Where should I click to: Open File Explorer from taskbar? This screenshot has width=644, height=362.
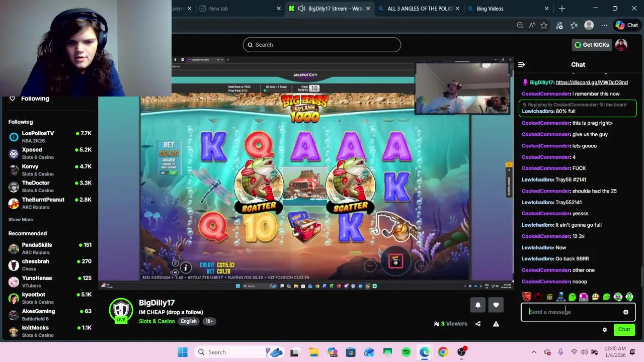313,352
